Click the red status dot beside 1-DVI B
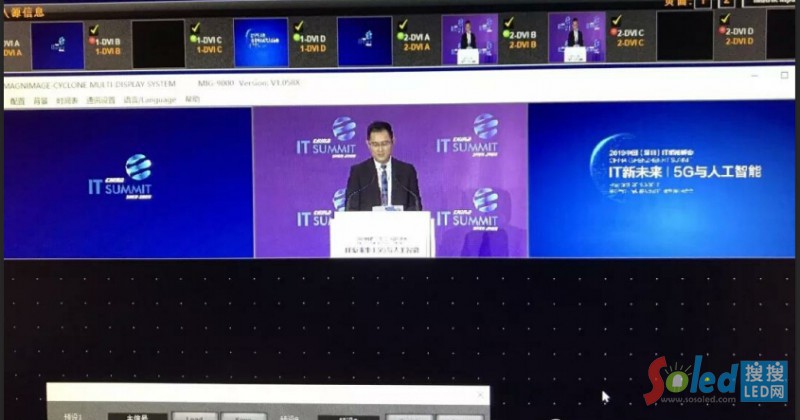 94,39
